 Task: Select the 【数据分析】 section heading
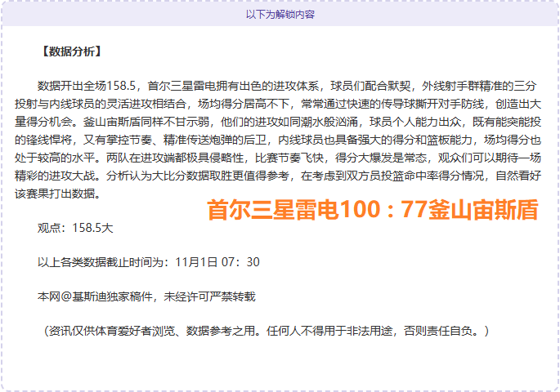[x=70, y=52]
